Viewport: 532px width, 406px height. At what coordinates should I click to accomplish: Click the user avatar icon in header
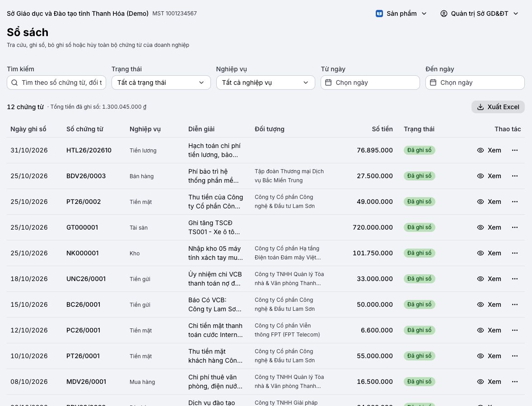[x=444, y=14]
